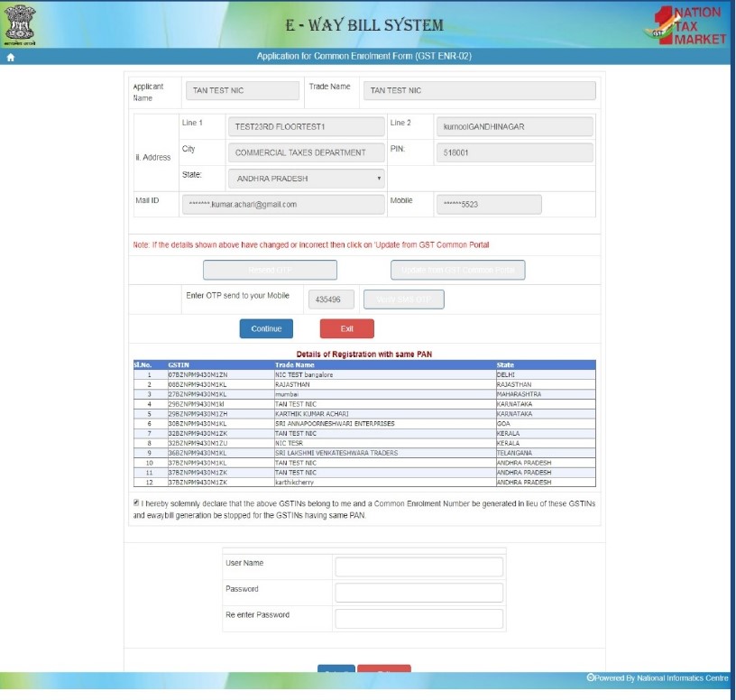This screenshot has height=700, width=736.
Task: Click the OTP field containing 435496
Action: [x=331, y=299]
